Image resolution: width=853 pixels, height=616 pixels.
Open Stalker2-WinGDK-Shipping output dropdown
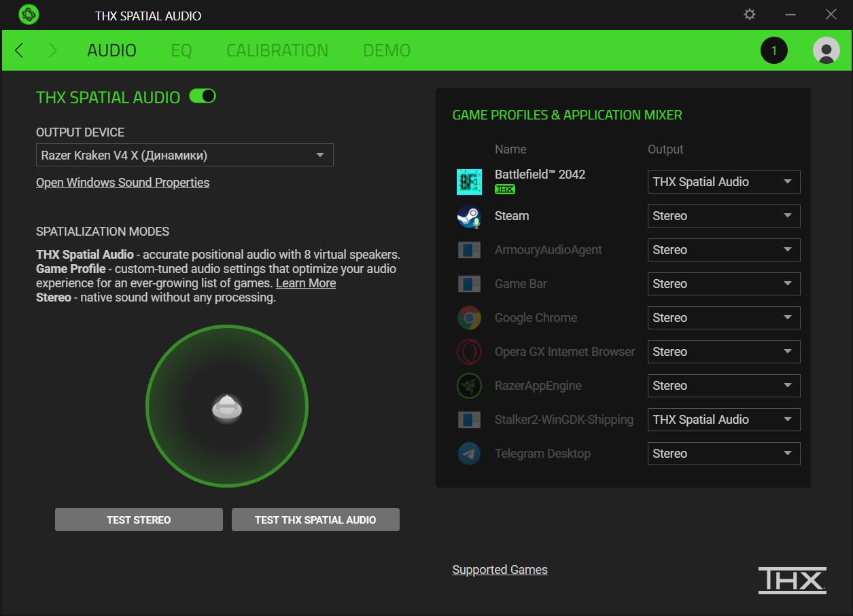[724, 420]
